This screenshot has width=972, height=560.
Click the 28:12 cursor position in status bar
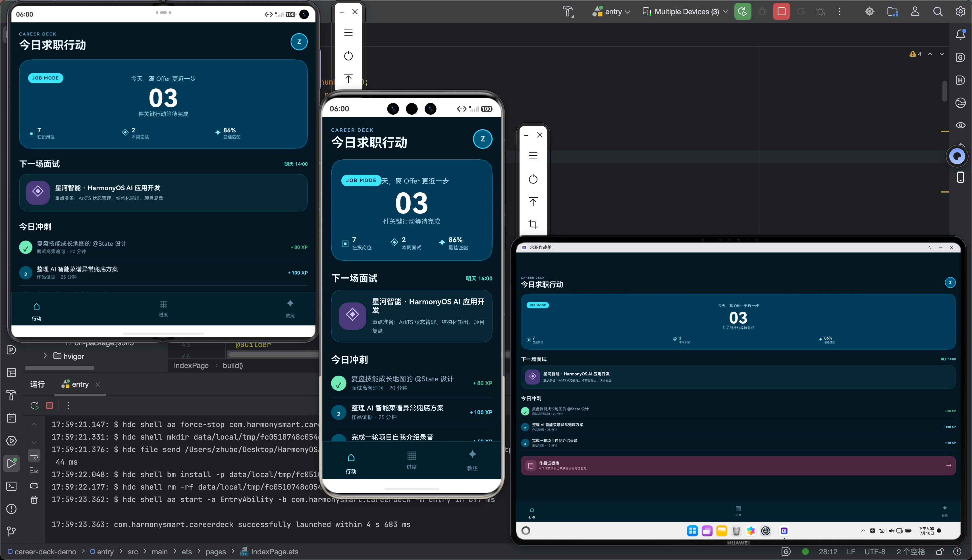828,551
